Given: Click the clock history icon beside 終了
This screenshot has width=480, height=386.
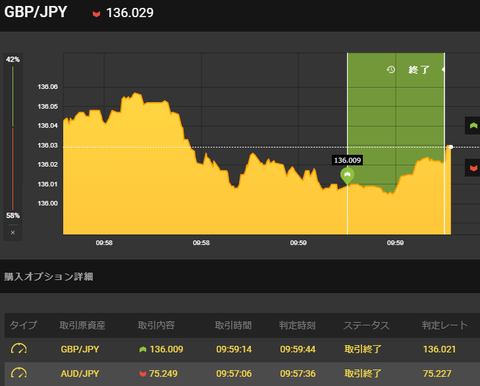Looking at the screenshot, I should 391,69.
